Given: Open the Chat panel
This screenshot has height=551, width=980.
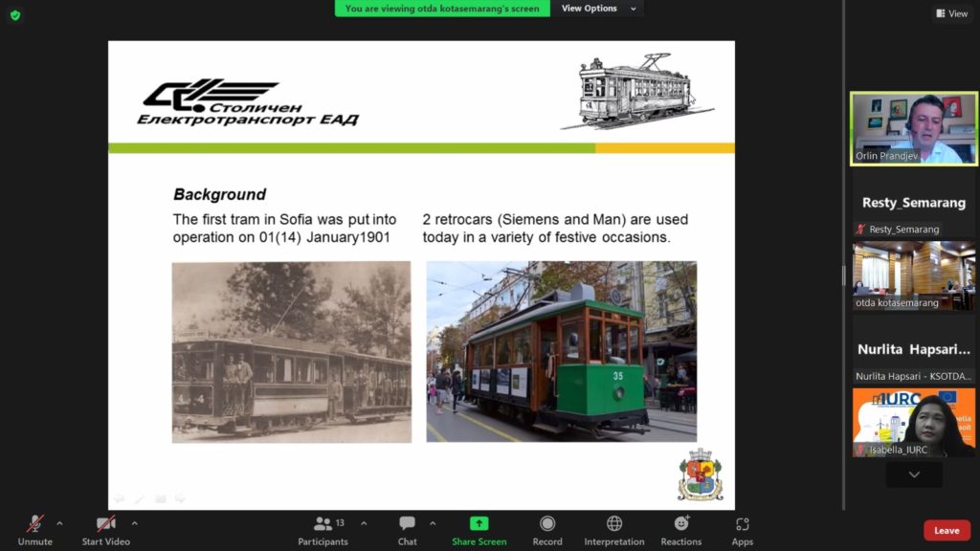Looking at the screenshot, I should click(x=407, y=524).
